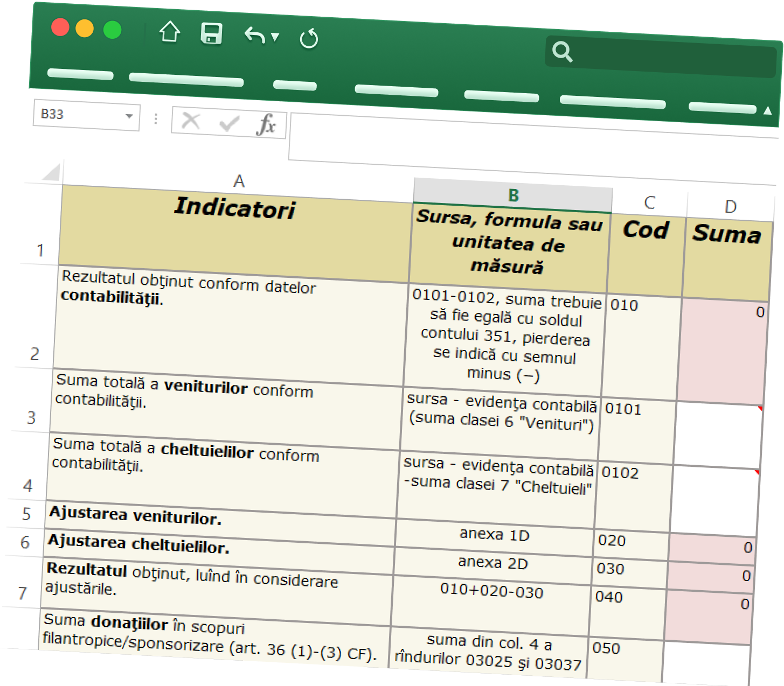Select row 5 header
The height and width of the screenshot is (686, 784).
coord(26,514)
